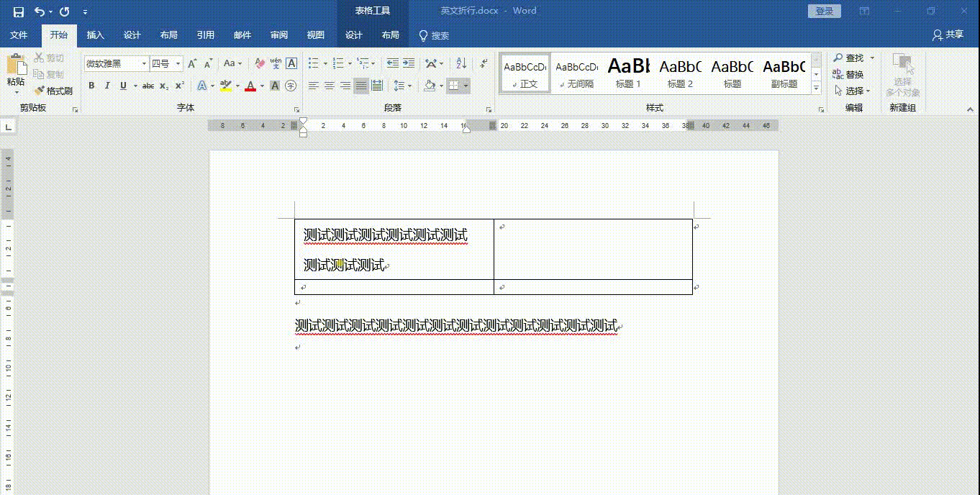Image resolution: width=980 pixels, height=495 pixels.
Task: Open the font size 四号 dropdown
Action: [178, 64]
